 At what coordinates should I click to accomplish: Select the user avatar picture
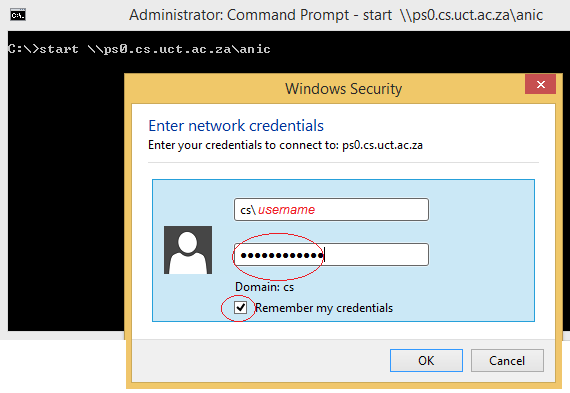(188, 250)
